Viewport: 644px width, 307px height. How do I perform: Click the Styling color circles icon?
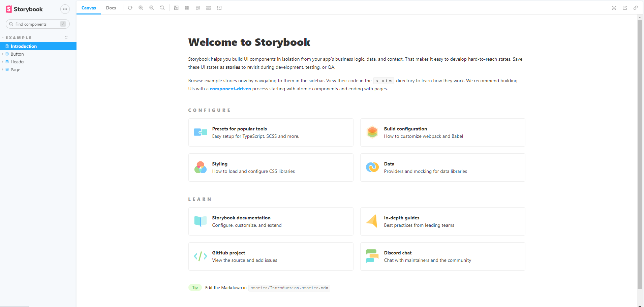pyautogui.click(x=201, y=167)
